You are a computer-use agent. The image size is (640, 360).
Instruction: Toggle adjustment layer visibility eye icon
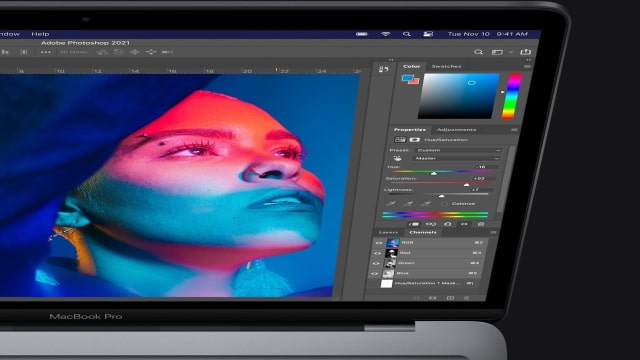point(464,224)
